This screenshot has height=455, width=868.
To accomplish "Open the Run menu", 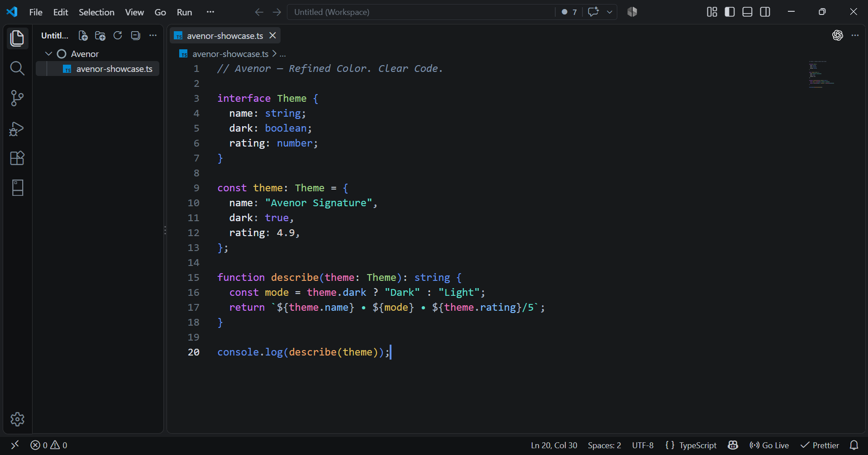I will [x=184, y=12].
